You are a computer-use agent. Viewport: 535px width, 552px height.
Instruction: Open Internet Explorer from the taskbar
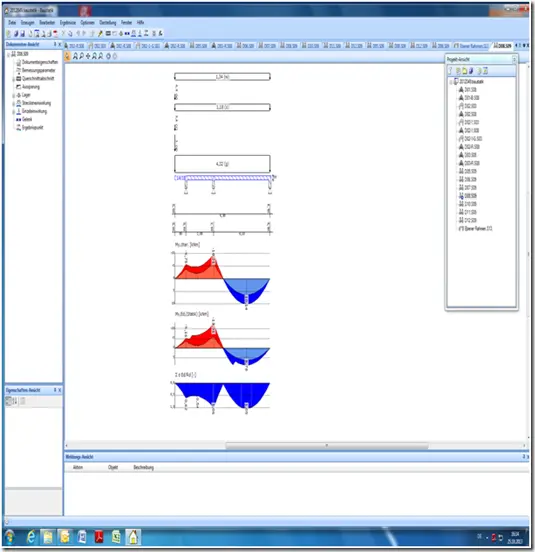tap(31, 537)
